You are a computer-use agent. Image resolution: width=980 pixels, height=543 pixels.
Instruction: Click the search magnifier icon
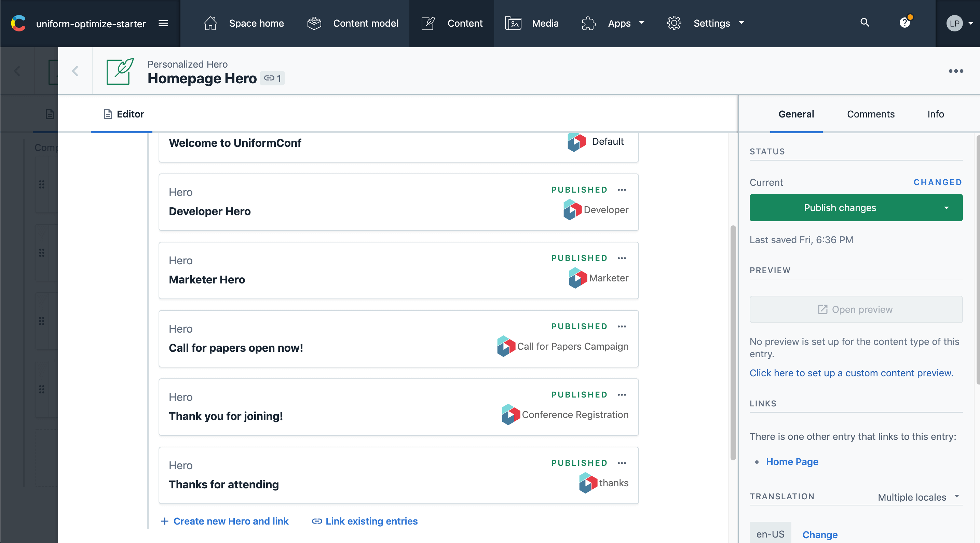click(x=865, y=23)
